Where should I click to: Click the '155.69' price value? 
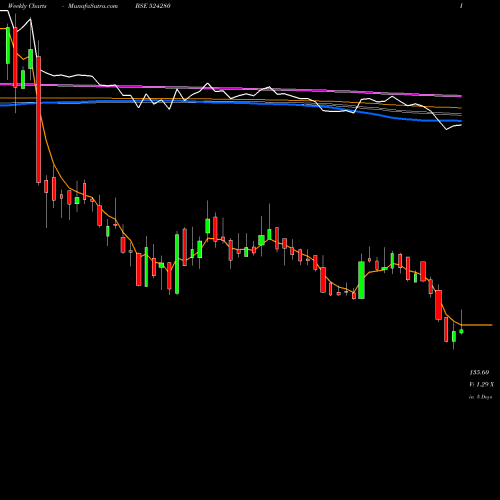tap(479, 372)
